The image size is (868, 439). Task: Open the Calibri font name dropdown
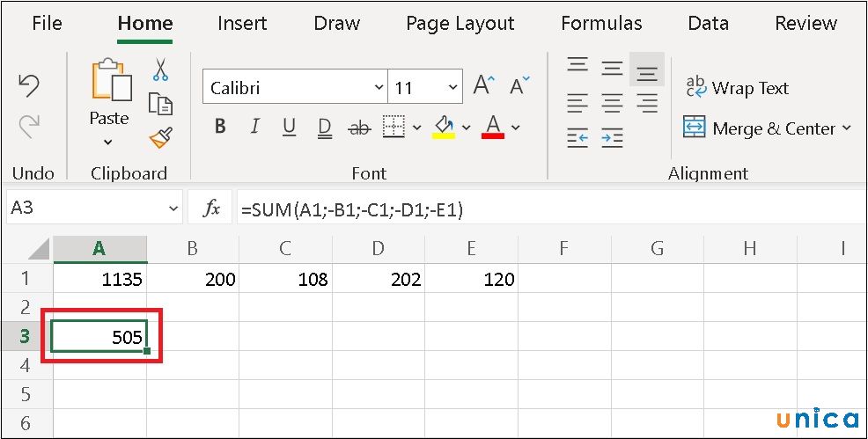(379, 88)
